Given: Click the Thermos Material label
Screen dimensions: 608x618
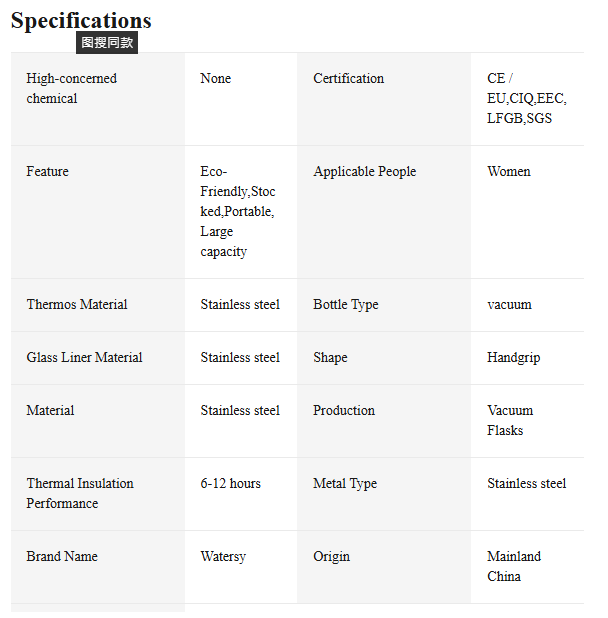Looking at the screenshot, I should click(77, 305).
